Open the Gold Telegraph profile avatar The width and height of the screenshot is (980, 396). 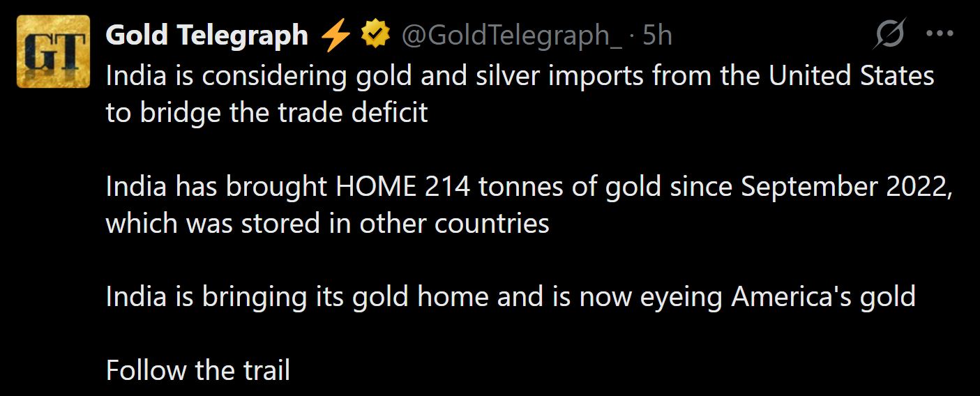[x=53, y=52]
